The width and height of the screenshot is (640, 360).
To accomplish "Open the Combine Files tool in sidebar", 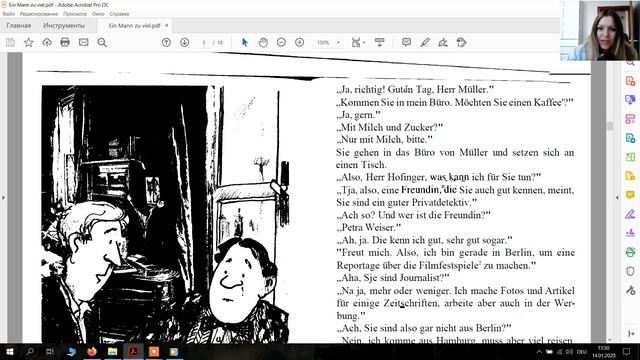I will click(630, 100).
